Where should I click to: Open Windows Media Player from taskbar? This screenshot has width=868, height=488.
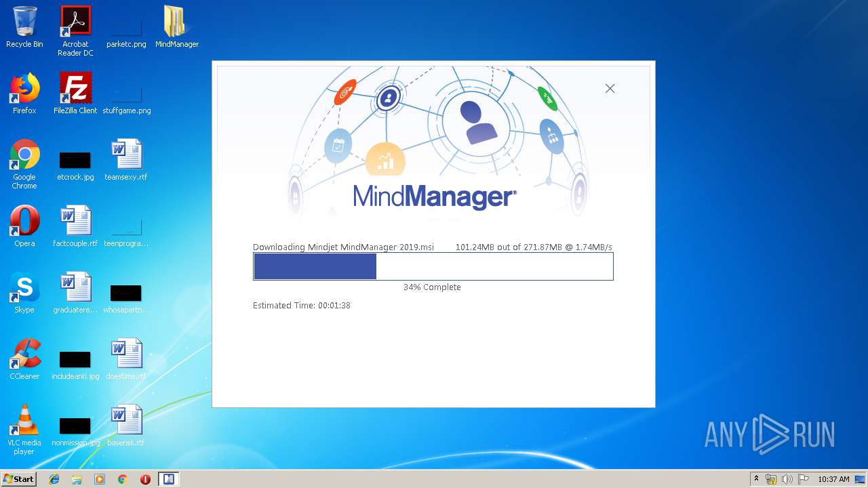coord(100,479)
